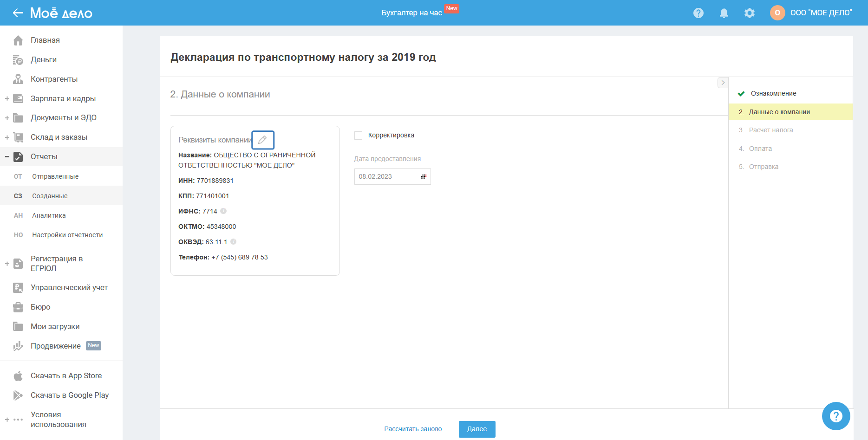Open the Отправленные reports item

tap(55, 176)
